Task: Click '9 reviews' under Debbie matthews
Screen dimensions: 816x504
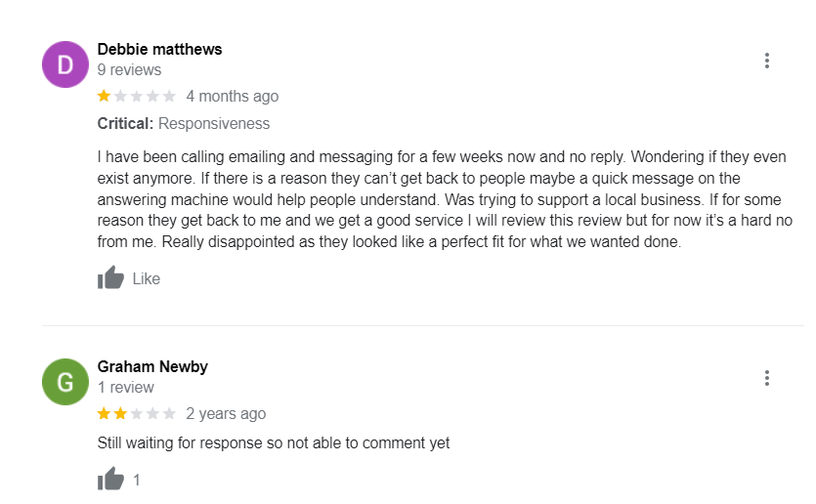Action: tap(129, 70)
